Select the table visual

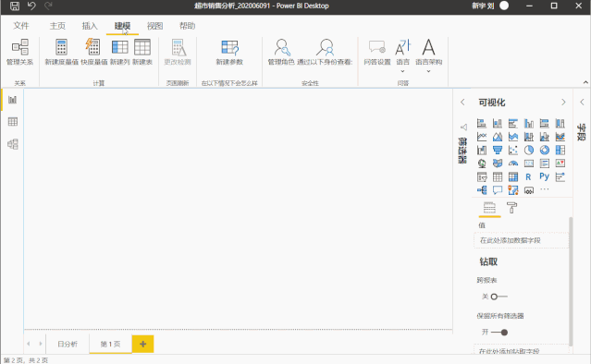(x=498, y=176)
